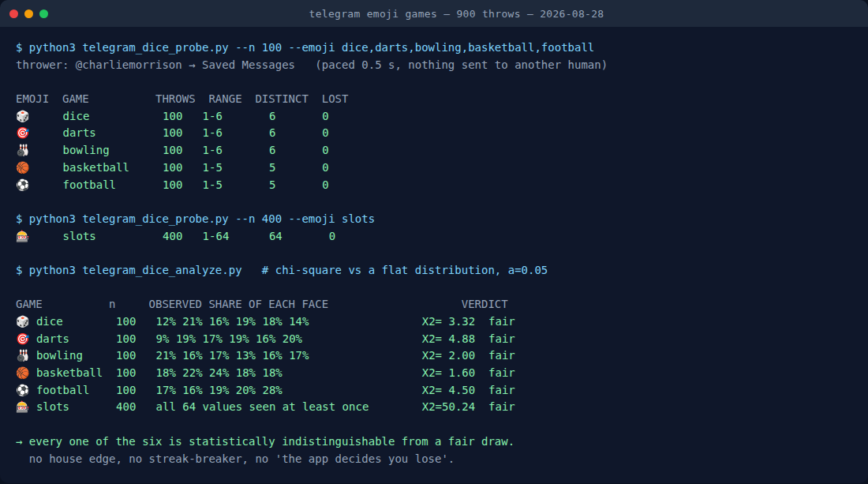The width and height of the screenshot is (868, 484).
Task: Click the bowling emoji in the probe table
Action: pos(23,150)
